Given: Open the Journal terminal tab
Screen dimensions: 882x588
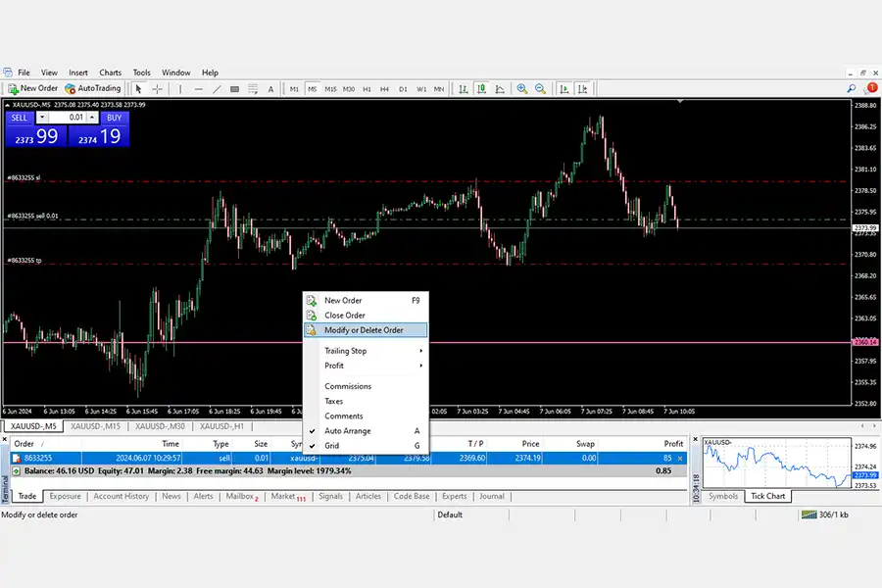Looking at the screenshot, I should coord(492,496).
